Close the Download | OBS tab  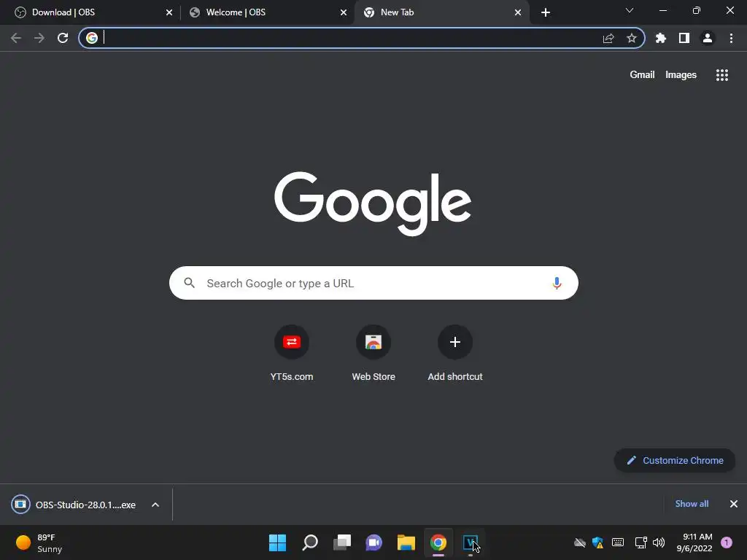tap(169, 12)
